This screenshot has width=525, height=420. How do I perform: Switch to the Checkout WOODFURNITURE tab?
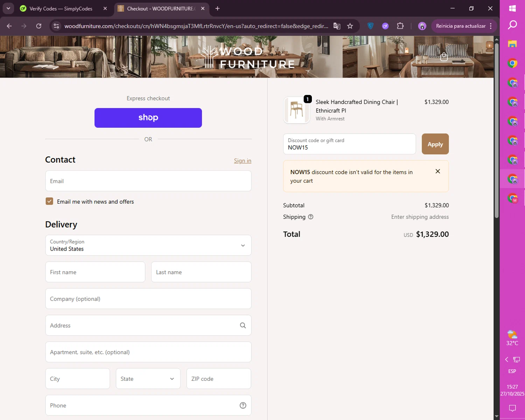pos(161,8)
